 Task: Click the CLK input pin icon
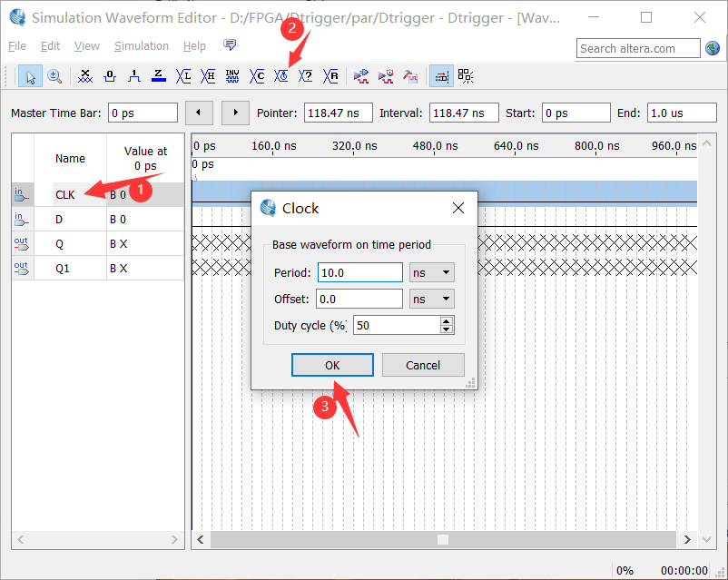[x=21, y=194]
